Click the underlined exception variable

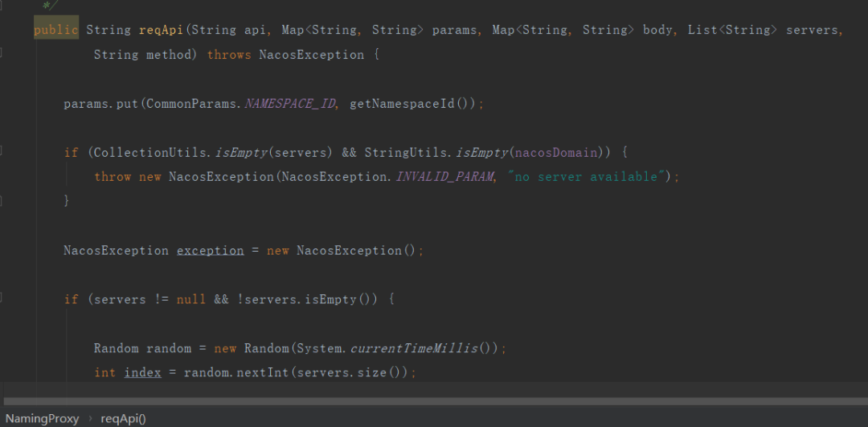pos(211,250)
